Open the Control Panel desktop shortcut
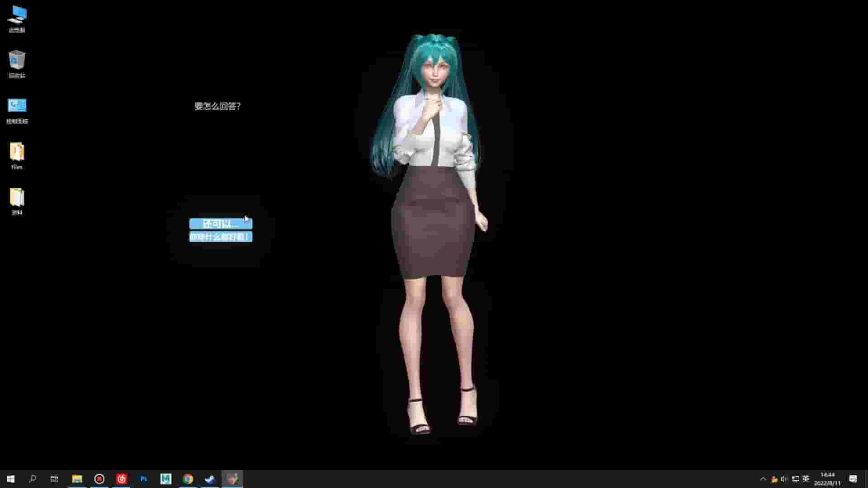This screenshot has width=868, height=488. [17, 107]
